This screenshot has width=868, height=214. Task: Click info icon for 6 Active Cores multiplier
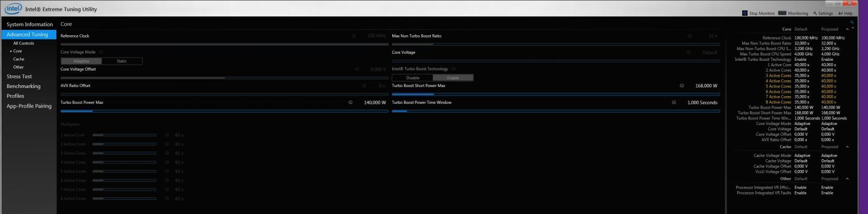167,180
